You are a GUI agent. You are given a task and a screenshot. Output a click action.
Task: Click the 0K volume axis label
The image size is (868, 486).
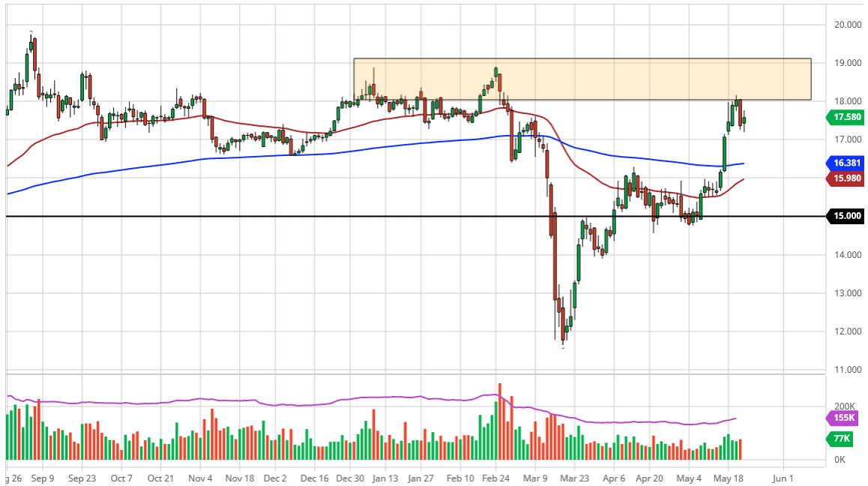click(x=840, y=459)
